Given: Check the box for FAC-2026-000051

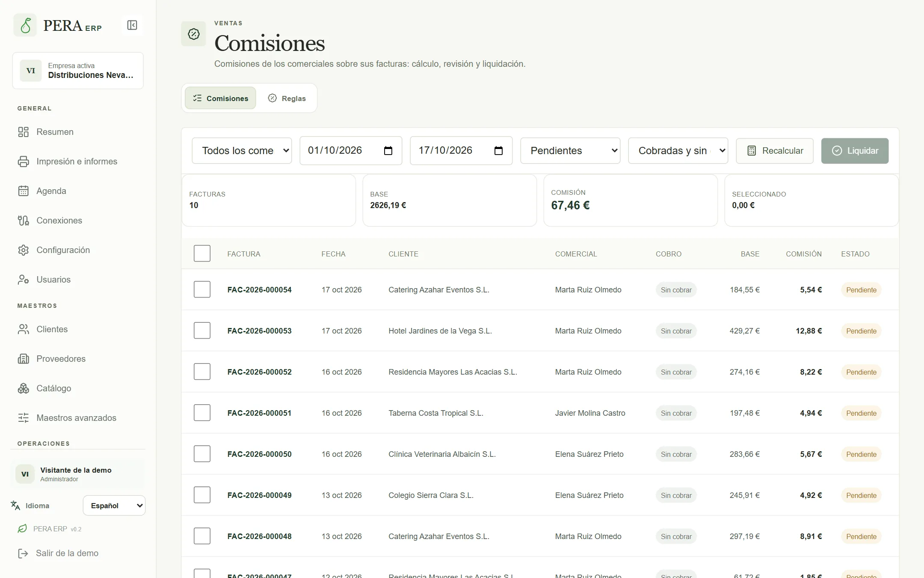Looking at the screenshot, I should coord(202,413).
